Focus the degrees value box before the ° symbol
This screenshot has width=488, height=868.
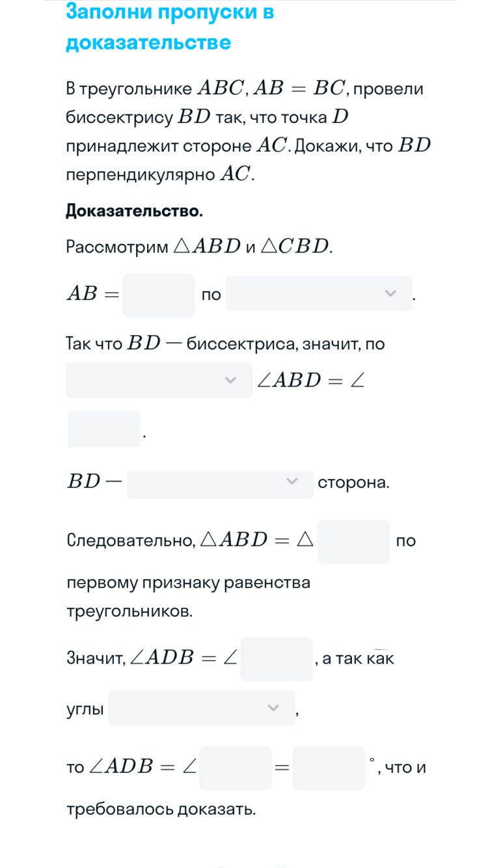coord(329,768)
